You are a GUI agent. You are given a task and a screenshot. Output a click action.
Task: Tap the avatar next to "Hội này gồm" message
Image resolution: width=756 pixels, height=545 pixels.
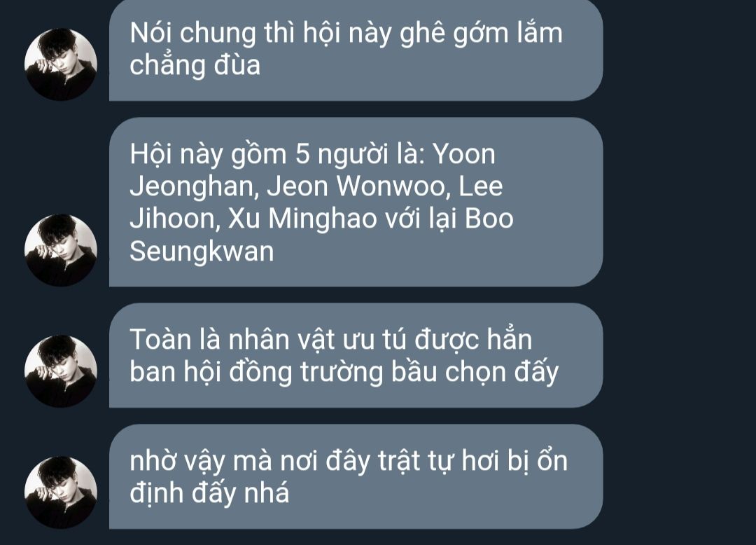click(61, 250)
